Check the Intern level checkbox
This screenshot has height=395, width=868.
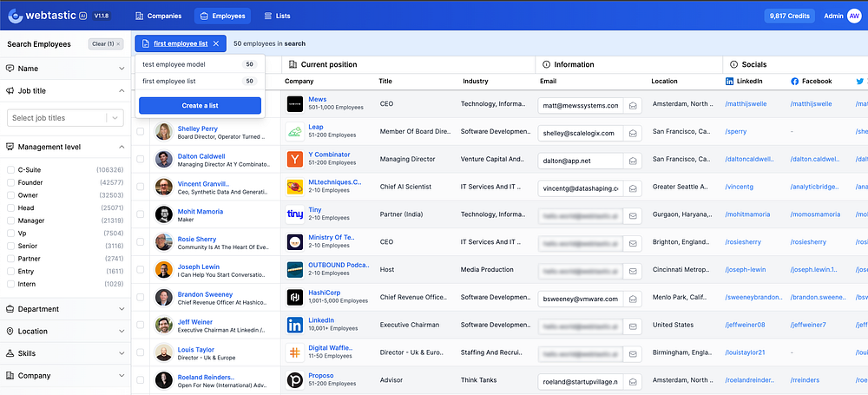coord(10,284)
